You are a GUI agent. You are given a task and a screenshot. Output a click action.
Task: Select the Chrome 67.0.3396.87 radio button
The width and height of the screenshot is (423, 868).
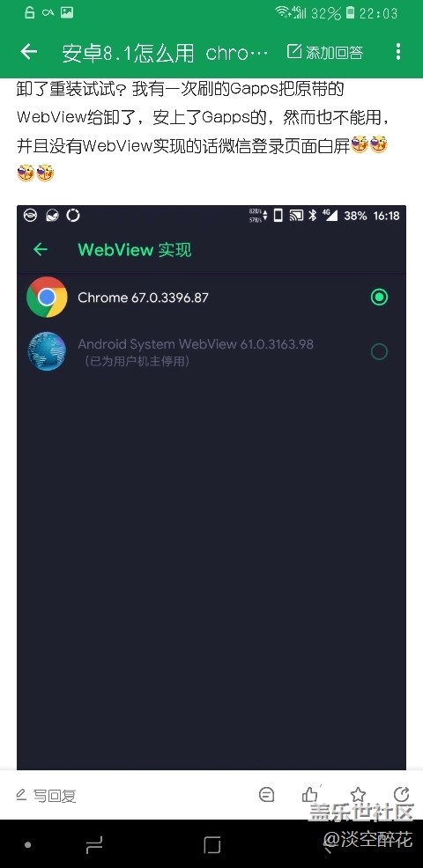pyautogui.click(x=379, y=298)
